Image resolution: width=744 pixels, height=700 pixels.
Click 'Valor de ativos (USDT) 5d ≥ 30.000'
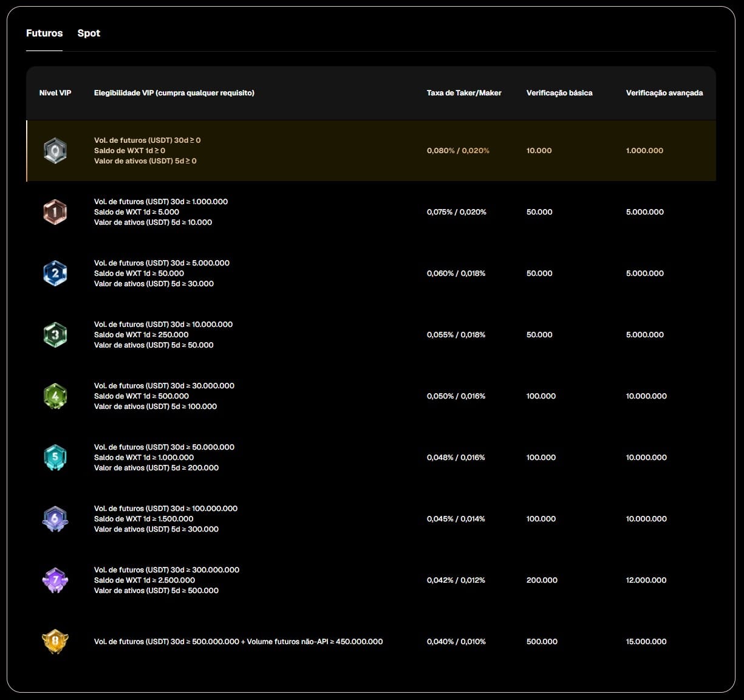154,284
